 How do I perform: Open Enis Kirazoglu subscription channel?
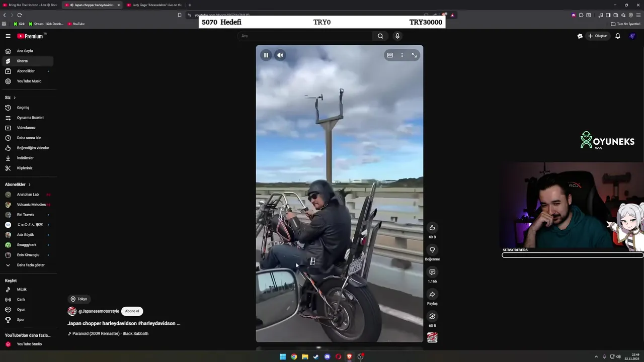coord(28,255)
